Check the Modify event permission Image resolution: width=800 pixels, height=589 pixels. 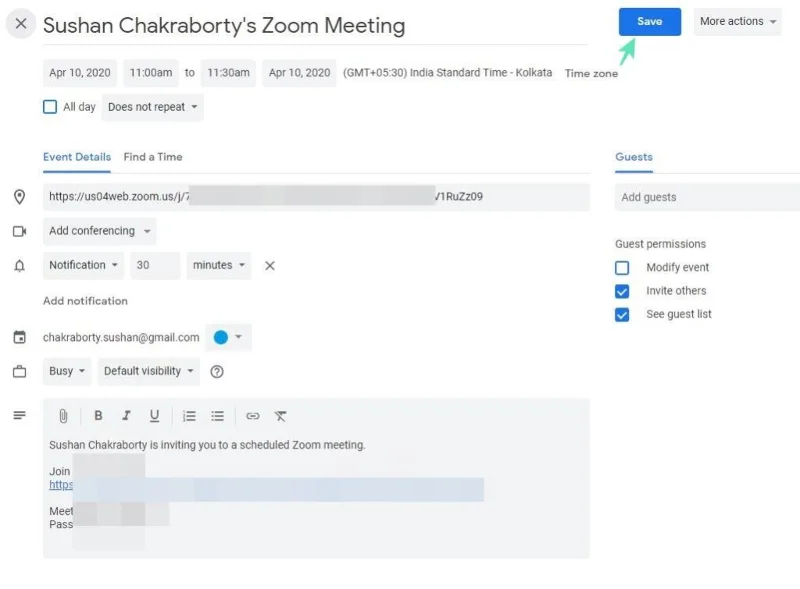click(x=622, y=268)
